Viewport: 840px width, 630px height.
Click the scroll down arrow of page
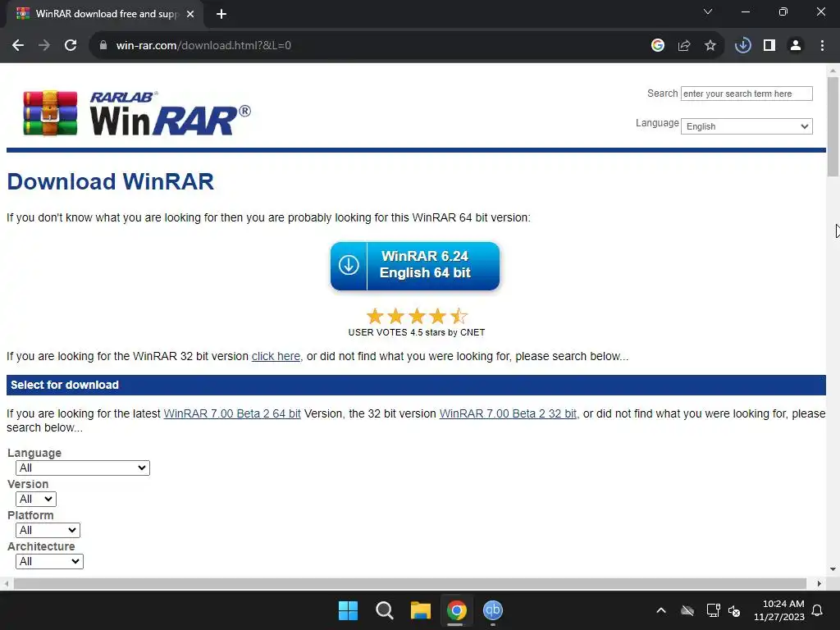pos(833,569)
